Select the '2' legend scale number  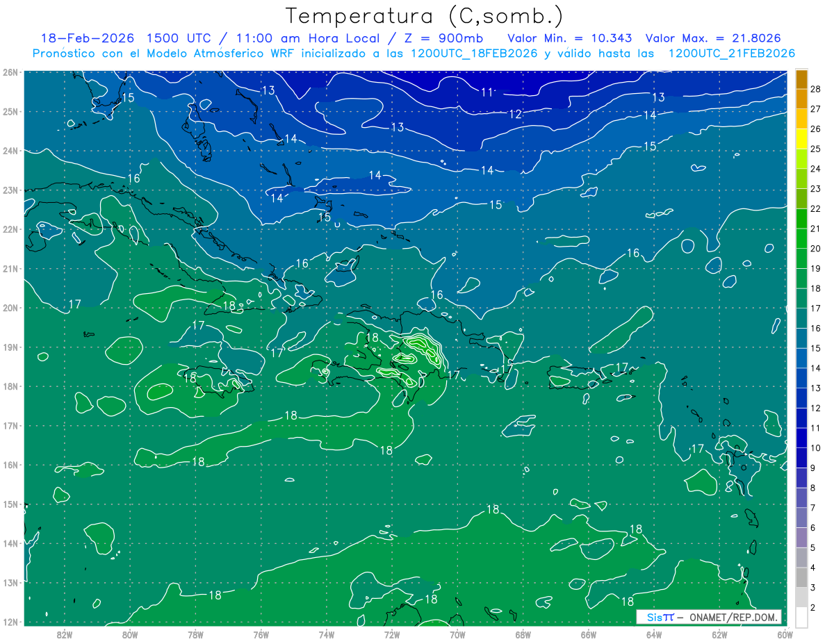click(813, 607)
